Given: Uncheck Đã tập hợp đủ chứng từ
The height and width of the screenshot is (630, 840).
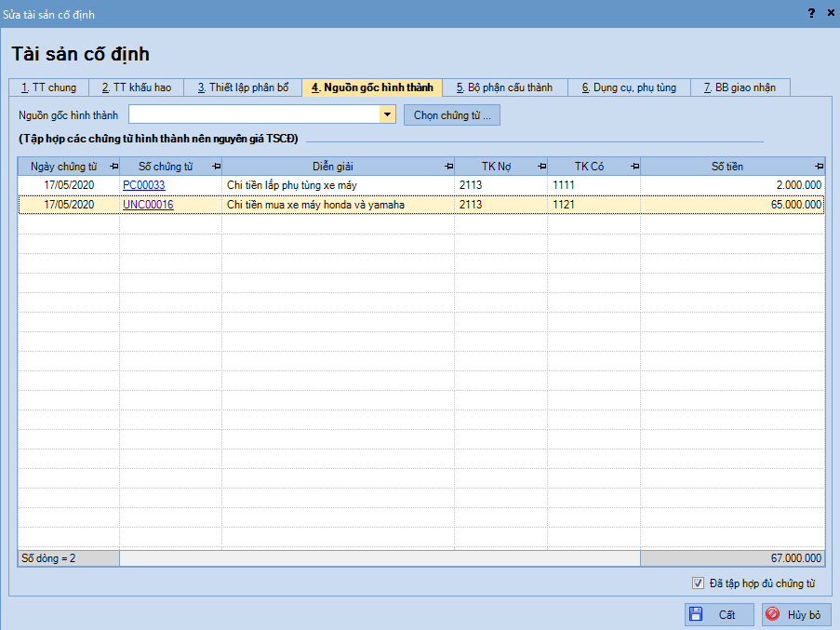Looking at the screenshot, I should pyautogui.click(x=698, y=583).
